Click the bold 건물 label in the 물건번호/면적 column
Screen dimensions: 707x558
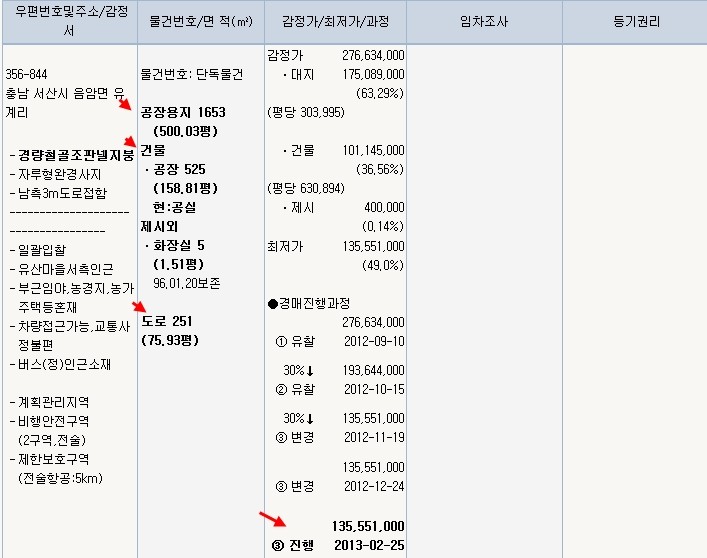point(153,150)
